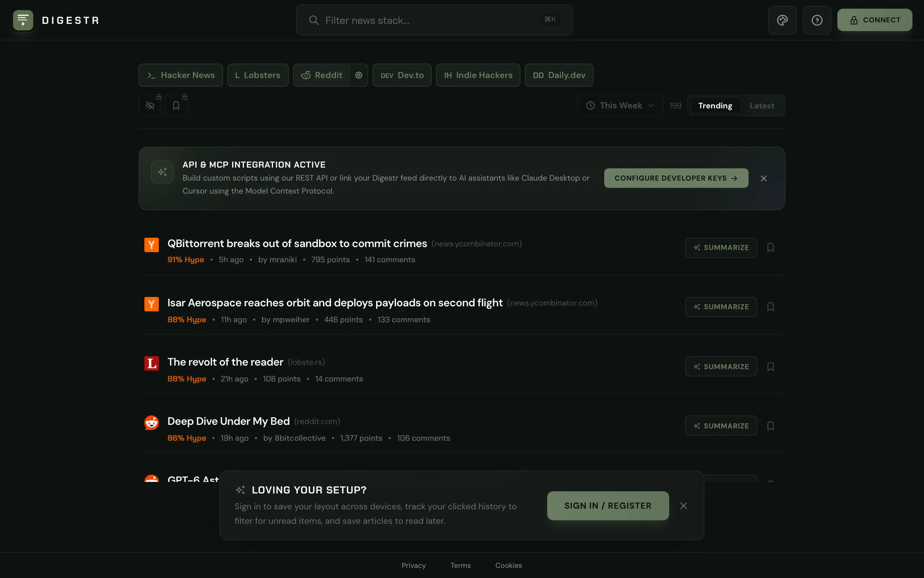Select the Hacker News source tab
924x578 pixels.
(180, 75)
